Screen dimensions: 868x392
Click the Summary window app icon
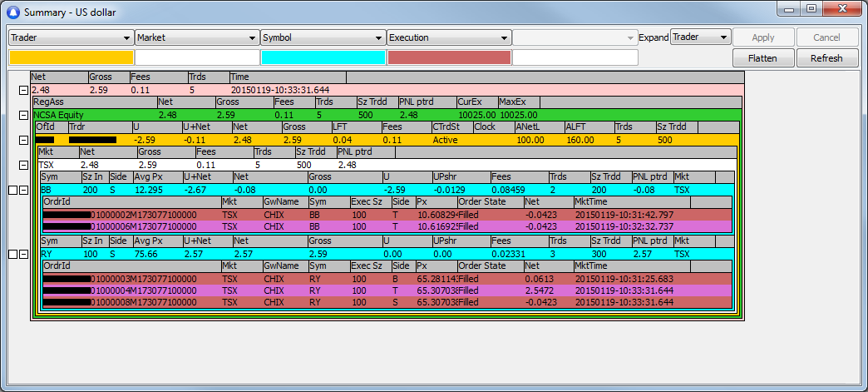pyautogui.click(x=12, y=12)
